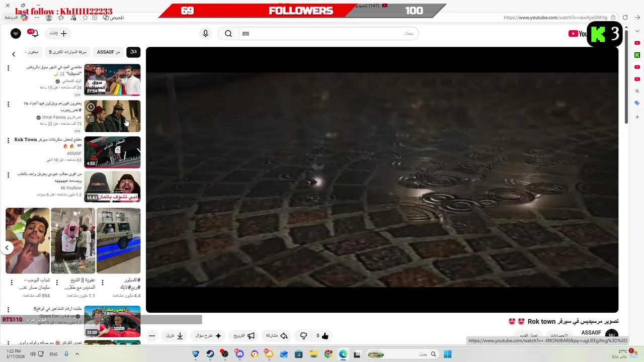
Task: Click the browser refresh button
Action: (x=625, y=18)
